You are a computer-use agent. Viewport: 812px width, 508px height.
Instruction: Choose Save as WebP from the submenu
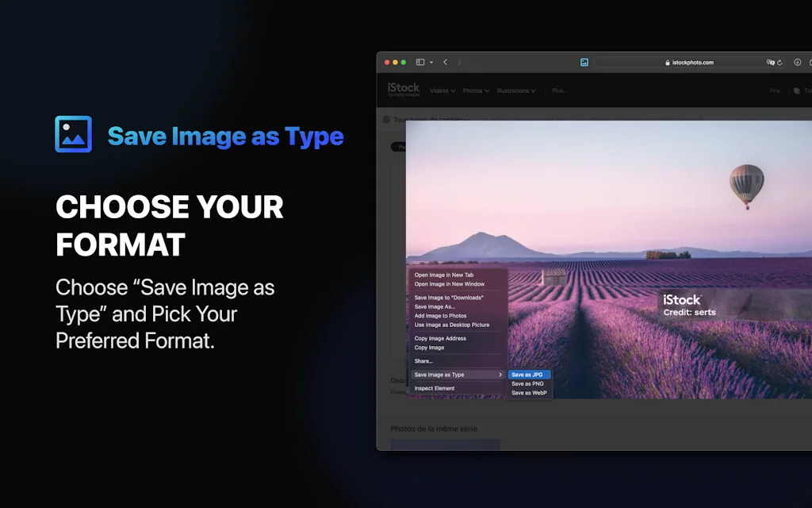[529, 393]
